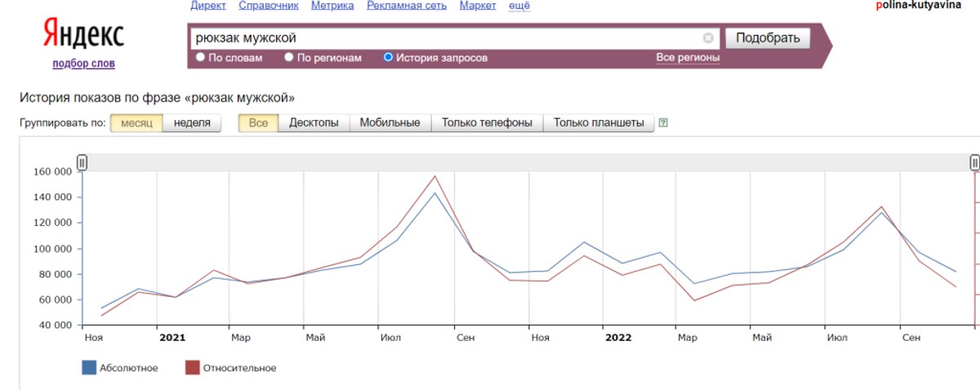Open the Метрика link
The height and width of the screenshot is (390, 980).
click(332, 6)
